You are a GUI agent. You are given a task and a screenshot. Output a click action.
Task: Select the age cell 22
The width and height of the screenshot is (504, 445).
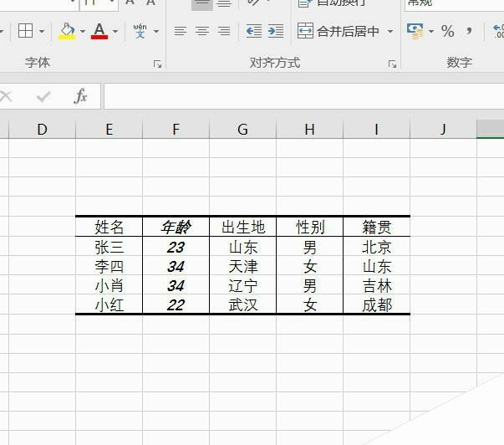[x=176, y=304]
